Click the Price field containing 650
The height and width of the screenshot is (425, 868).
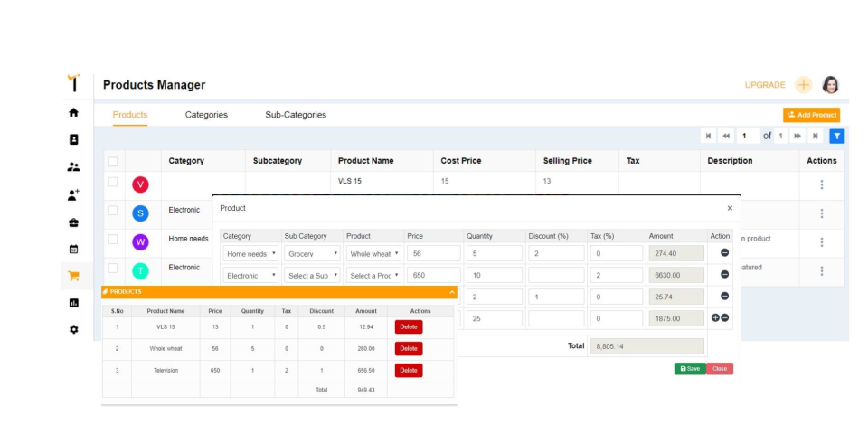click(433, 275)
